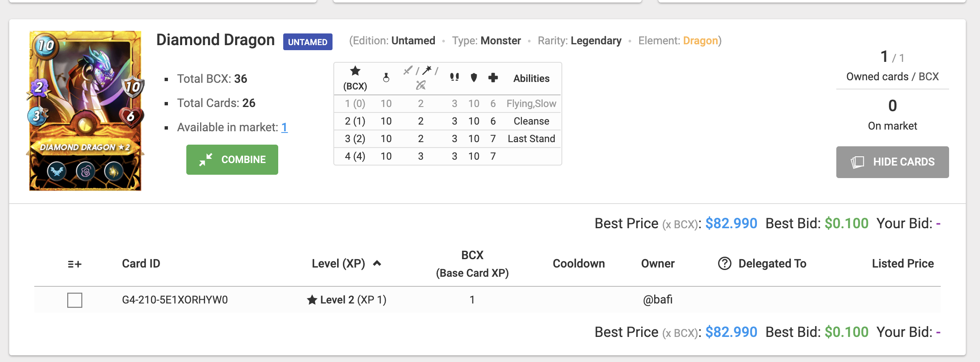Click the health plus icon in the stats header

[493, 77]
